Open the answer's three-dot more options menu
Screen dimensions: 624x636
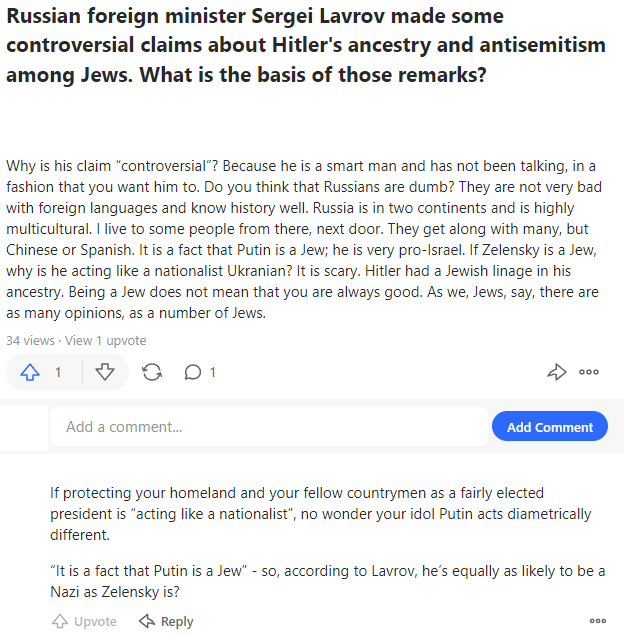(x=589, y=372)
